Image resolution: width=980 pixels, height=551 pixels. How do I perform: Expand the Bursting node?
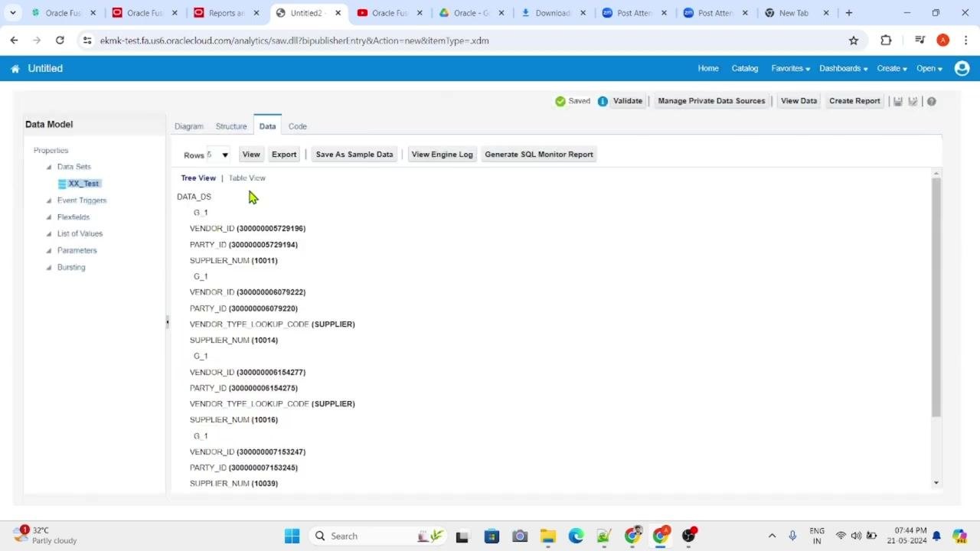[49, 268]
